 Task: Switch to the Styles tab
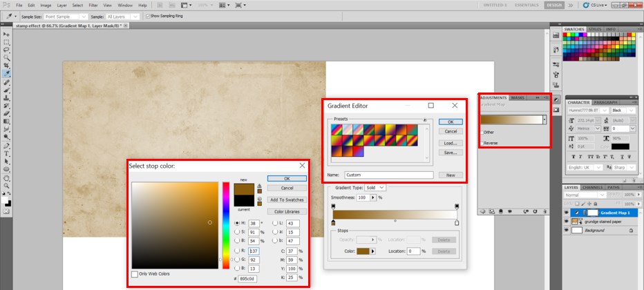tap(595, 29)
